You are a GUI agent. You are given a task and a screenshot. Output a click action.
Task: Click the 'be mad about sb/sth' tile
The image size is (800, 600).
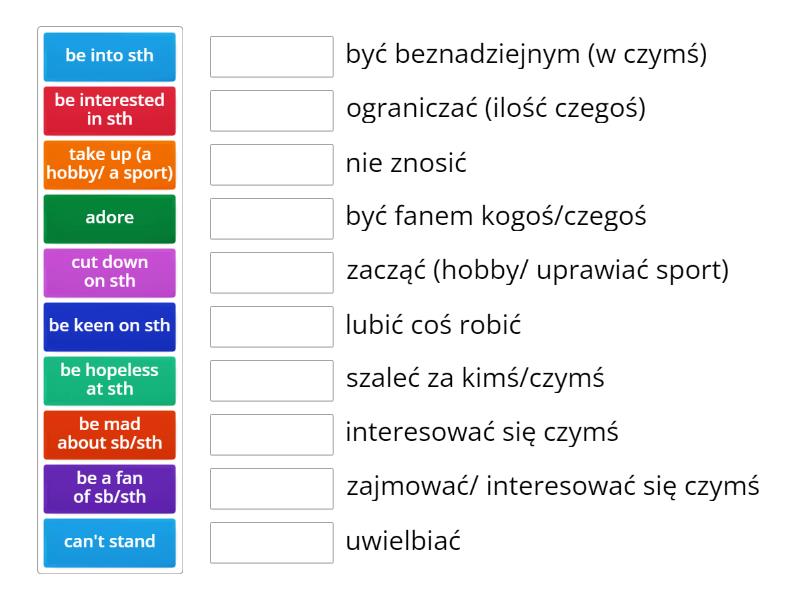click(110, 435)
